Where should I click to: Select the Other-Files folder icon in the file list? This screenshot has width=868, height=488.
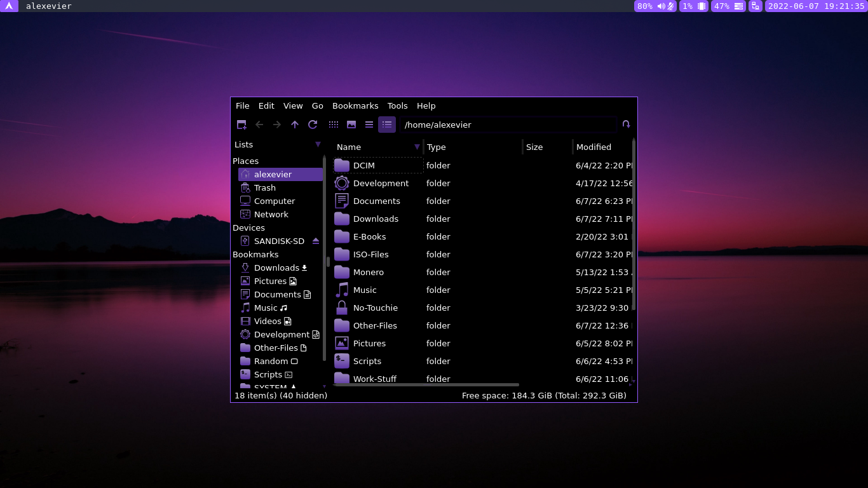[342, 325]
